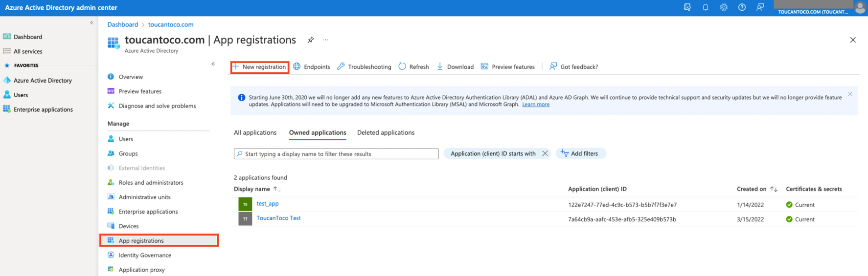This screenshot has height=276, width=868.
Task: Click the user account avatar
Action: click(860, 7)
